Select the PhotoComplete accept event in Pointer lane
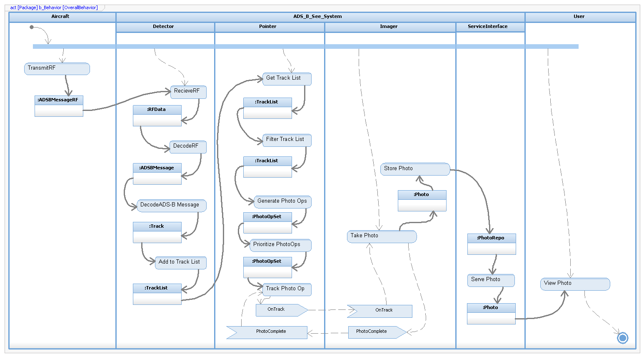 [268, 332]
